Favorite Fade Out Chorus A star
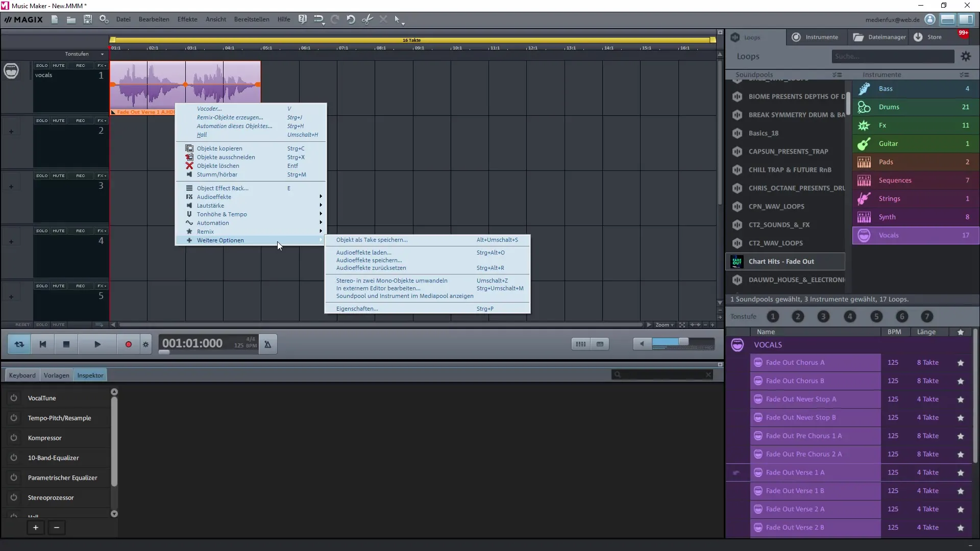The height and width of the screenshot is (551, 980). [x=961, y=363]
